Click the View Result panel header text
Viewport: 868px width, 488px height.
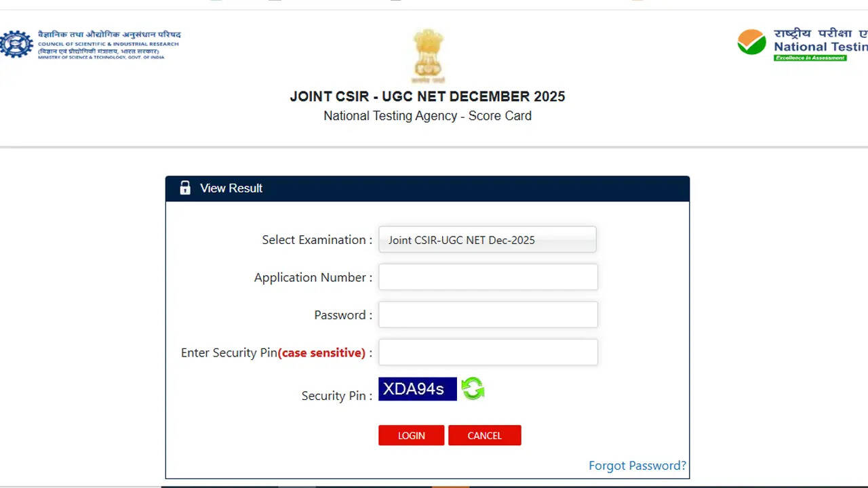coord(231,188)
